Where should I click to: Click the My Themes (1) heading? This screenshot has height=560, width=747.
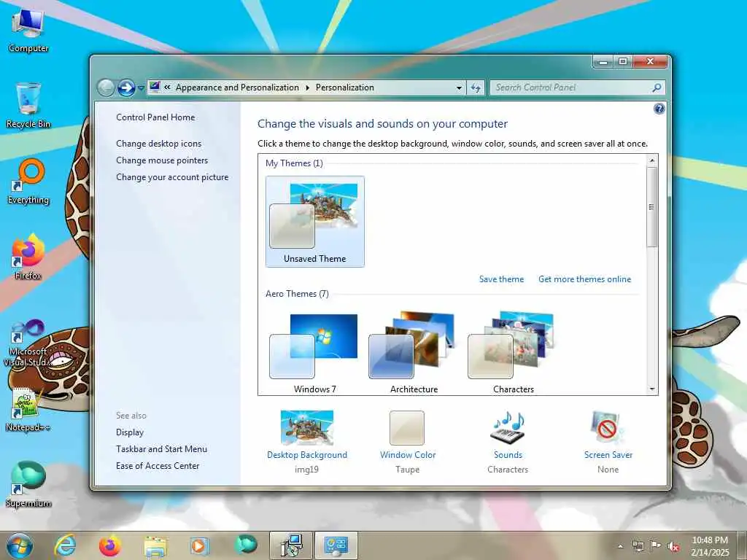coord(294,163)
